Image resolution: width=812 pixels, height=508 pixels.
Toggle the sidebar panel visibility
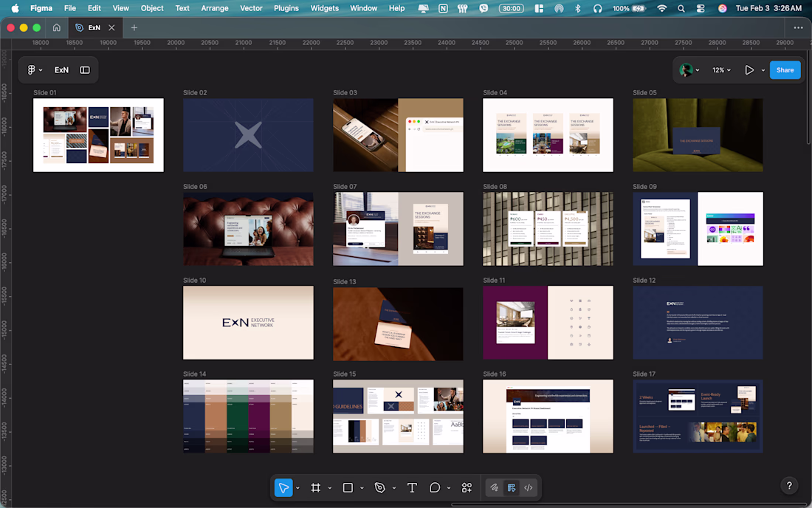85,70
